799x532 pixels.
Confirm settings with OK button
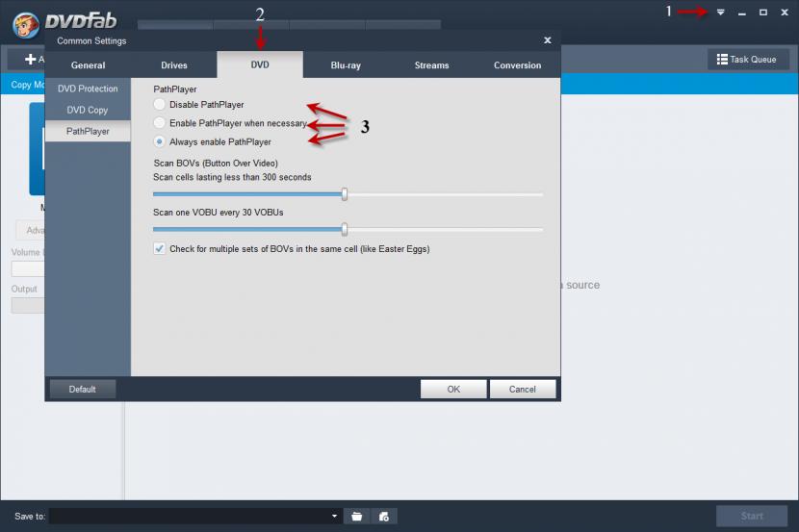(453, 389)
